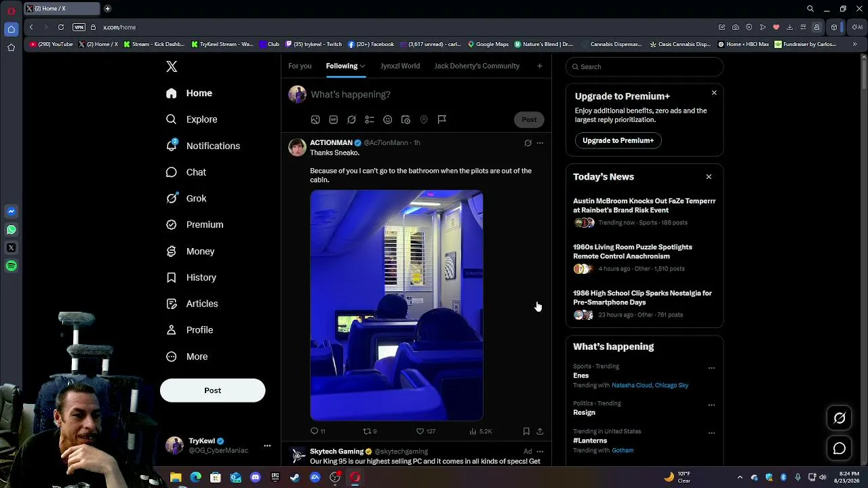
Task: Open Messenger in the Opera sidebar
Action: point(11,211)
